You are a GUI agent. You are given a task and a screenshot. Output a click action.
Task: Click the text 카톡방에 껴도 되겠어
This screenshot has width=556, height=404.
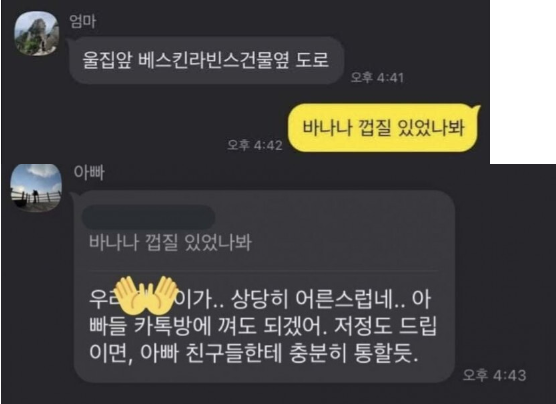coord(231,327)
